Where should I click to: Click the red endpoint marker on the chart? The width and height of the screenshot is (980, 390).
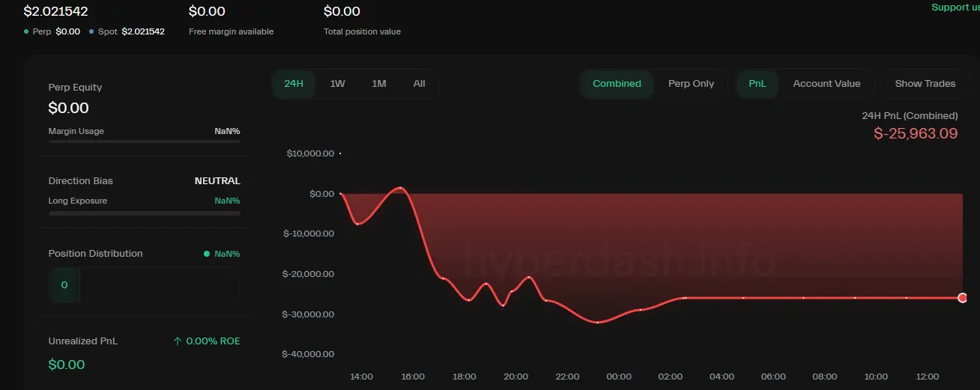(x=962, y=298)
